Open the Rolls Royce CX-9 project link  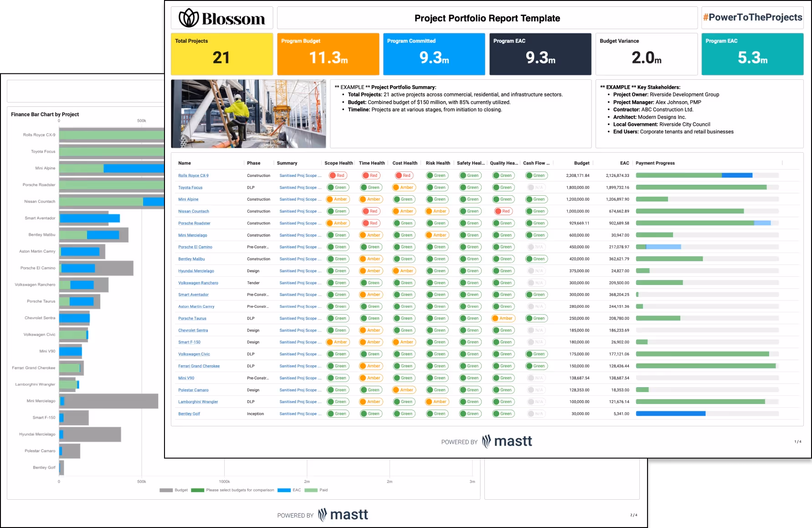[x=193, y=176]
